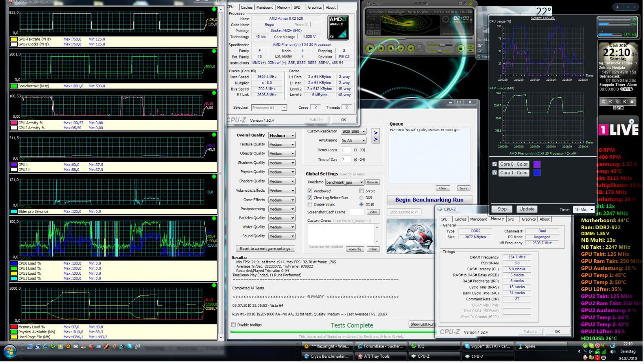The height and width of the screenshot is (364, 644).
Task: Click Show Desktop in quick launch
Action: click(30, 347)
